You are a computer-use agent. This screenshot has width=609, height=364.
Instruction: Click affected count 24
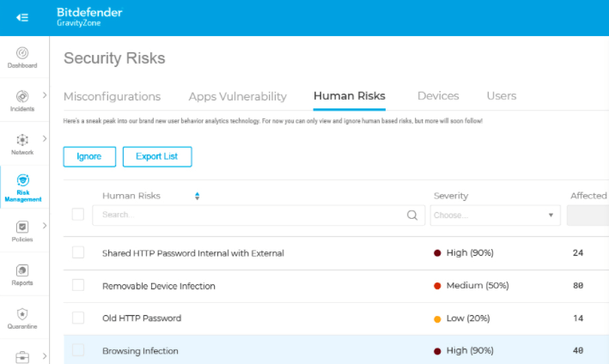[578, 253]
